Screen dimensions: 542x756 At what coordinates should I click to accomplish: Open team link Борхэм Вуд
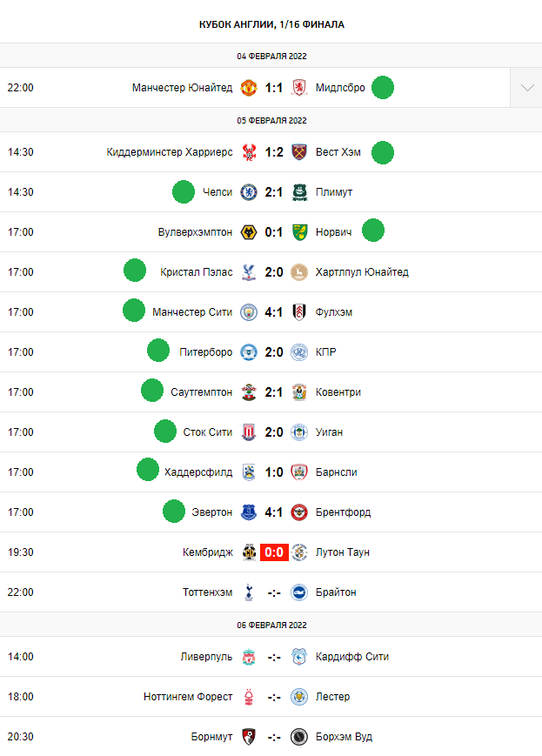(344, 737)
